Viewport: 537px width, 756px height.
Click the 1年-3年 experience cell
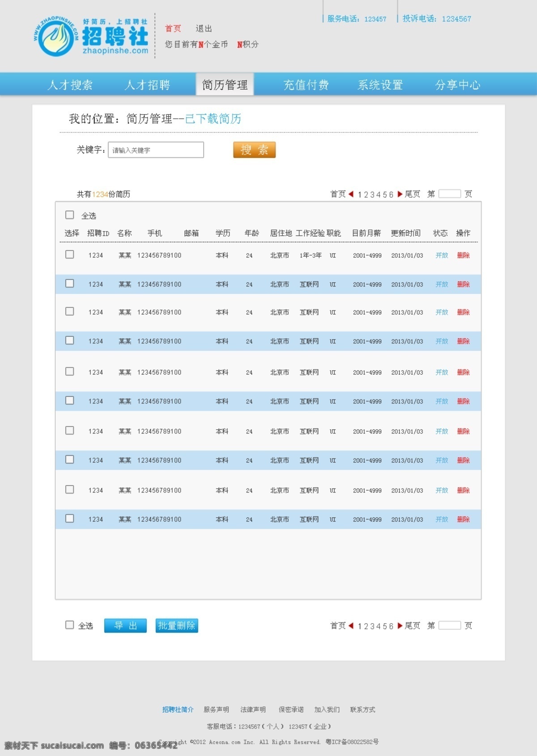311,255
